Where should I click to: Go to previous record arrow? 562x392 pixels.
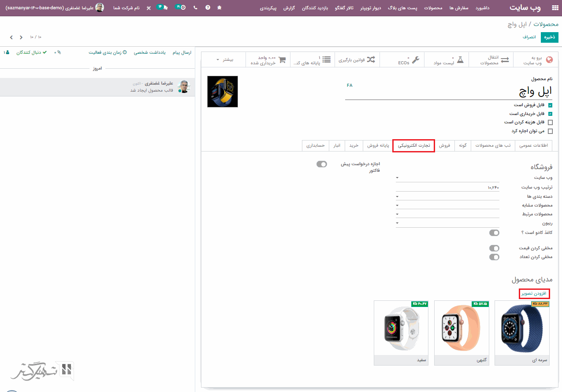tap(21, 37)
